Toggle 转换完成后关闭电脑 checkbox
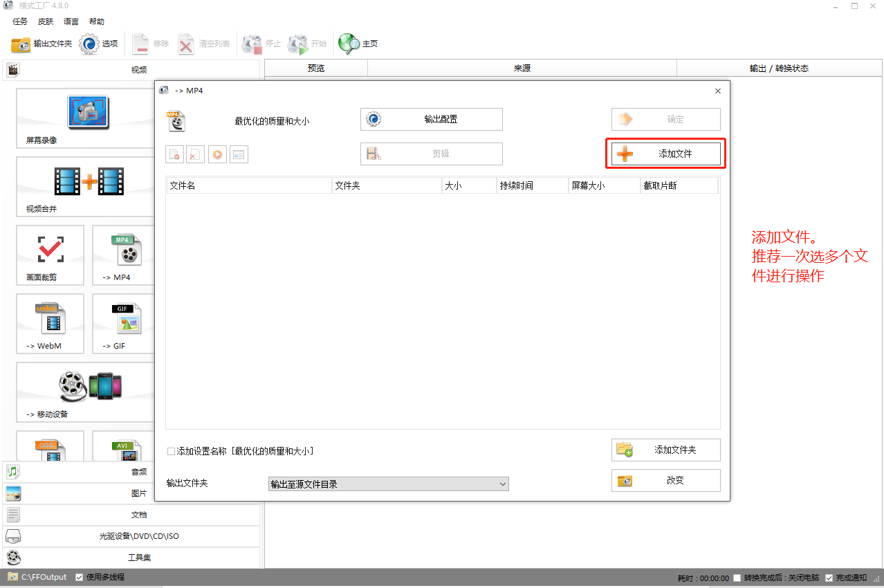This screenshot has height=588, width=884. pos(737,578)
